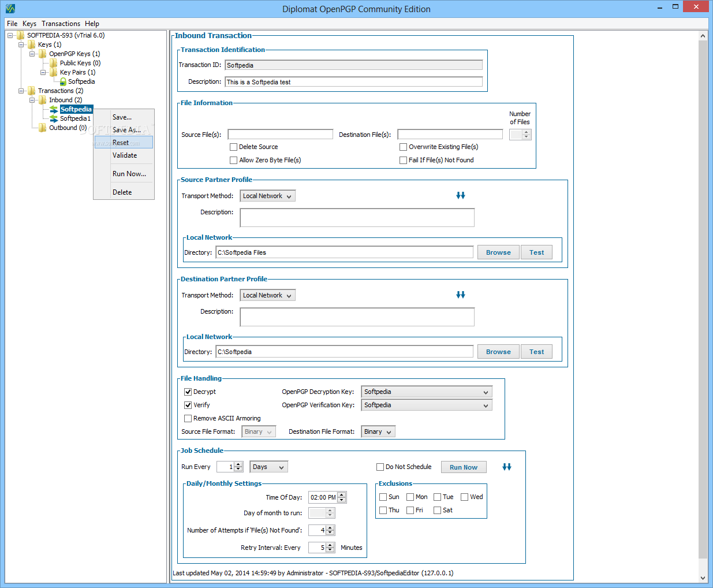Click the Diplomat app icon in title bar
This screenshot has width=713, height=588.
[x=10, y=8]
